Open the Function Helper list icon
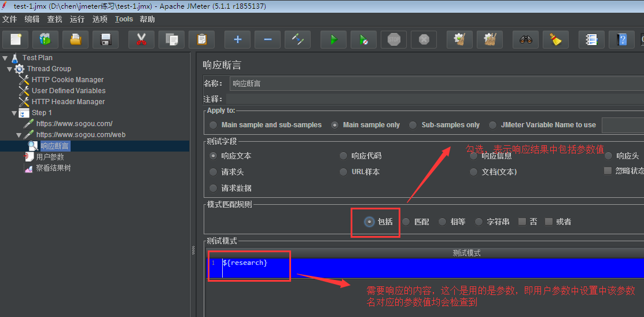 pos(591,39)
